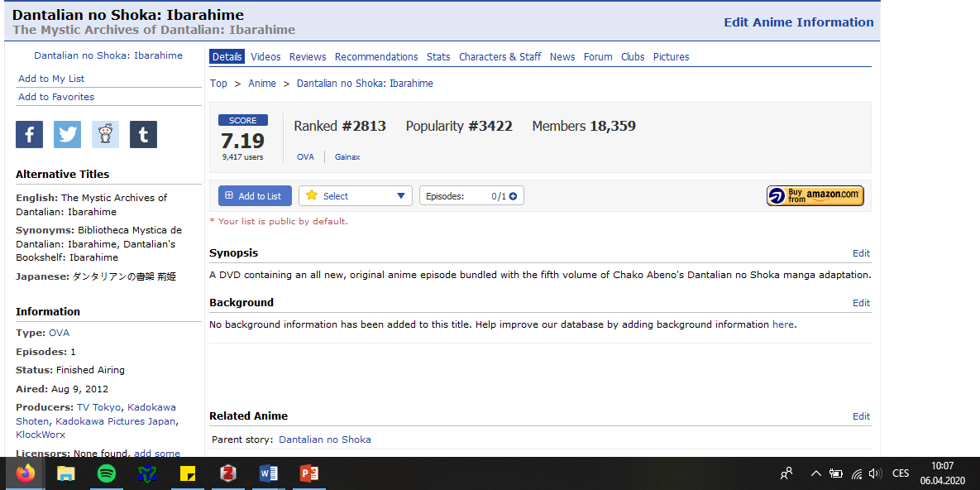Open PowerPoint from the taskbar

point(309,473)
